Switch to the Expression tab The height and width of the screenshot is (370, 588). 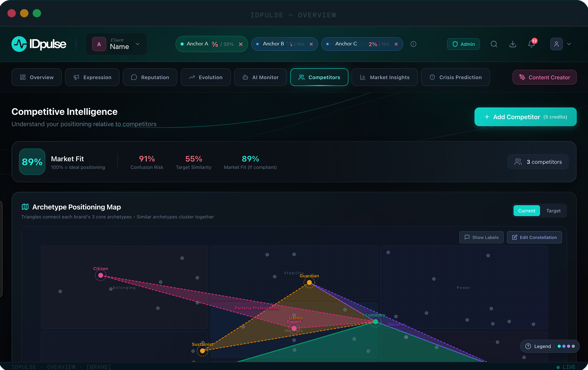point(92,77)
